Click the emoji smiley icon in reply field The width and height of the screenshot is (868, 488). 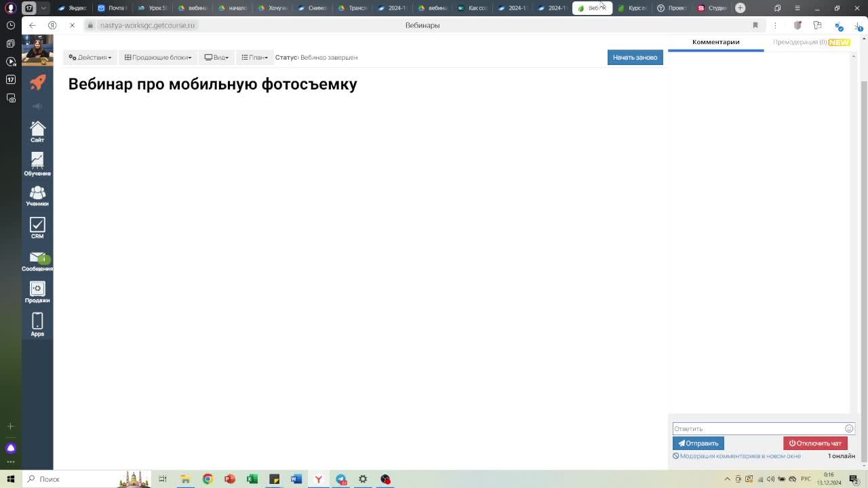point(849,428)
